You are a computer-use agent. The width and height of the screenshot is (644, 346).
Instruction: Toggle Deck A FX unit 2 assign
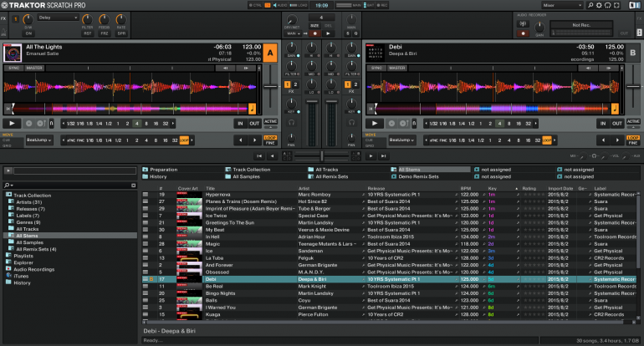coord(295,84)
